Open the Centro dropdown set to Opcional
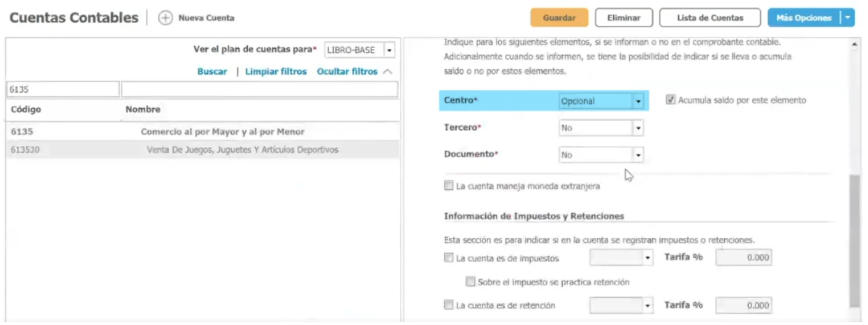The height and width of the screenshot is (325, 868). (x=638, y=101)
